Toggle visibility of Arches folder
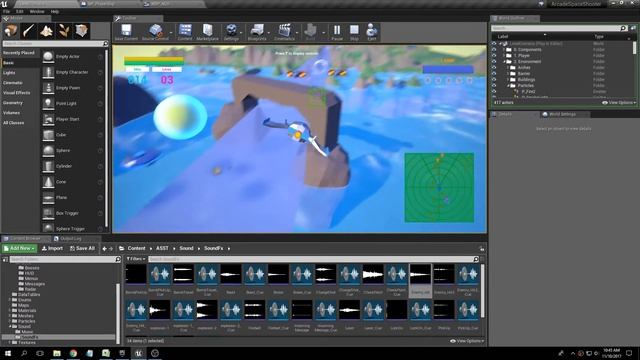Screen dimensions: 640x360 [494, 68]
